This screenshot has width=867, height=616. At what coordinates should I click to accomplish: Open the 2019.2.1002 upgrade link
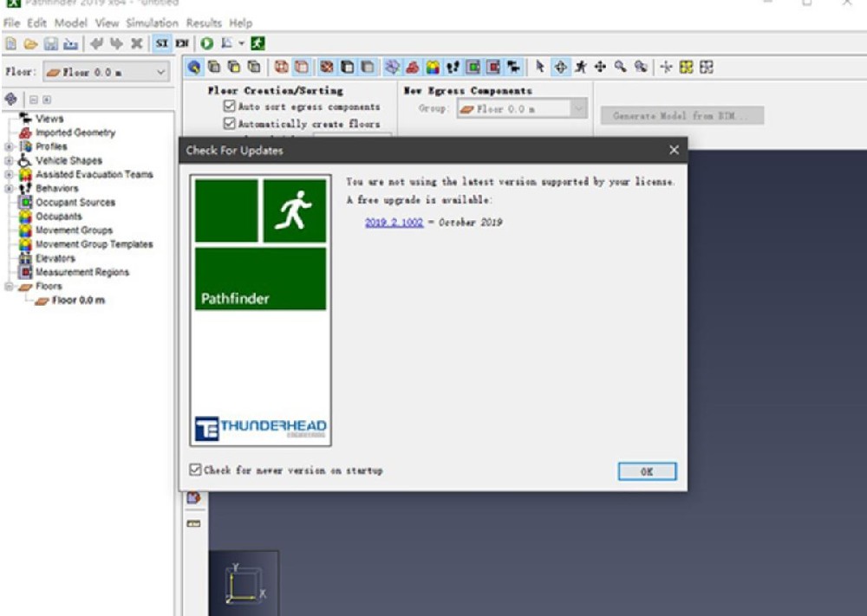[394, 222]
